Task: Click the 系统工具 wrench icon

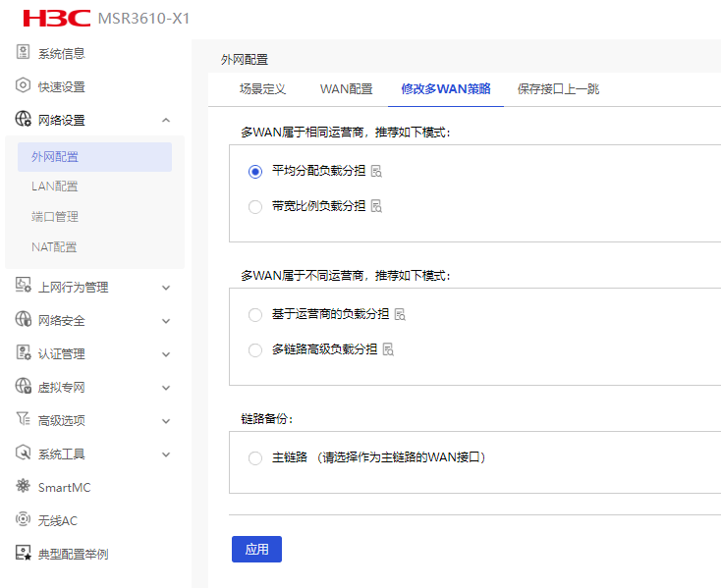Action: tap(23, 453)
